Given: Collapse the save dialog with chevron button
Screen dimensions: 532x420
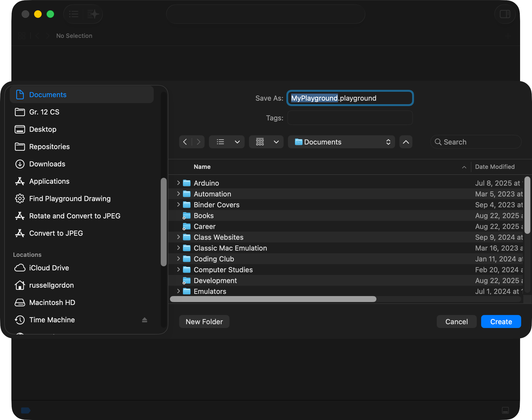Looking at the screenshot, I should (406, 142).
